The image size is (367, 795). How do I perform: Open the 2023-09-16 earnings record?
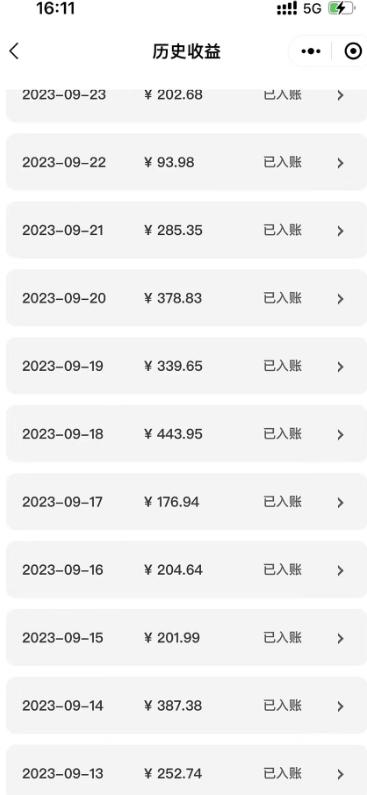(184, 570)
